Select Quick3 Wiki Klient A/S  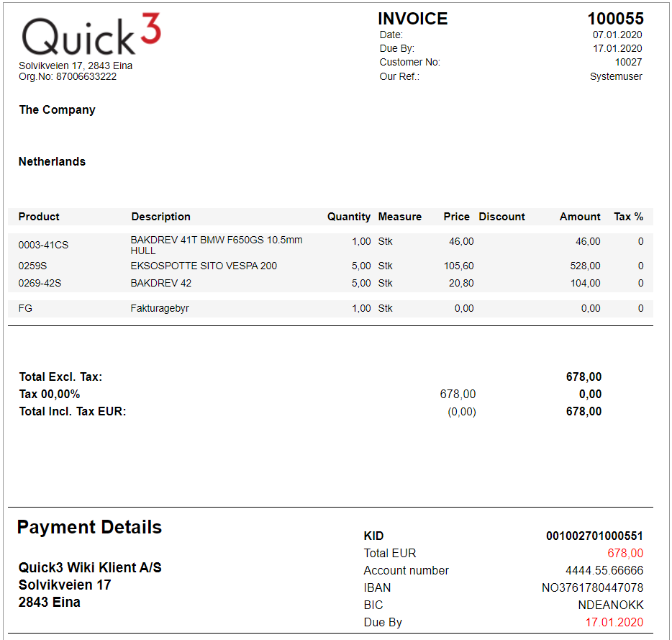pyautogui.click(x=90, y=567)
